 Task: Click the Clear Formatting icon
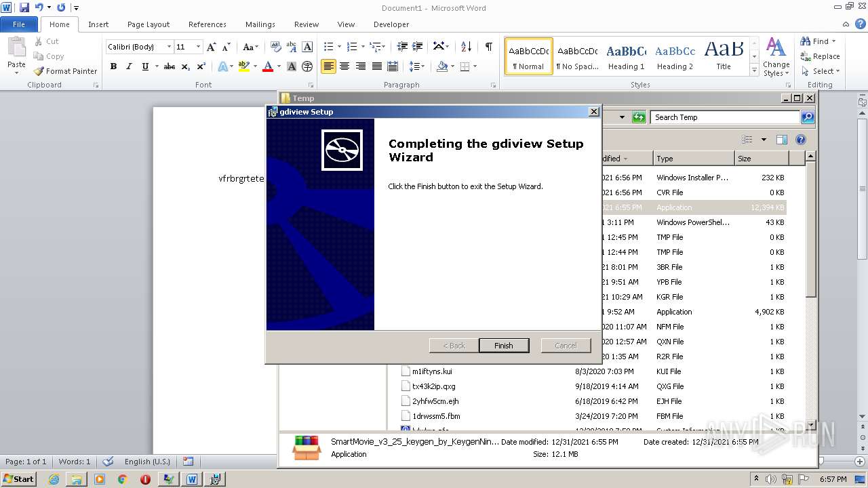point(275,47)
